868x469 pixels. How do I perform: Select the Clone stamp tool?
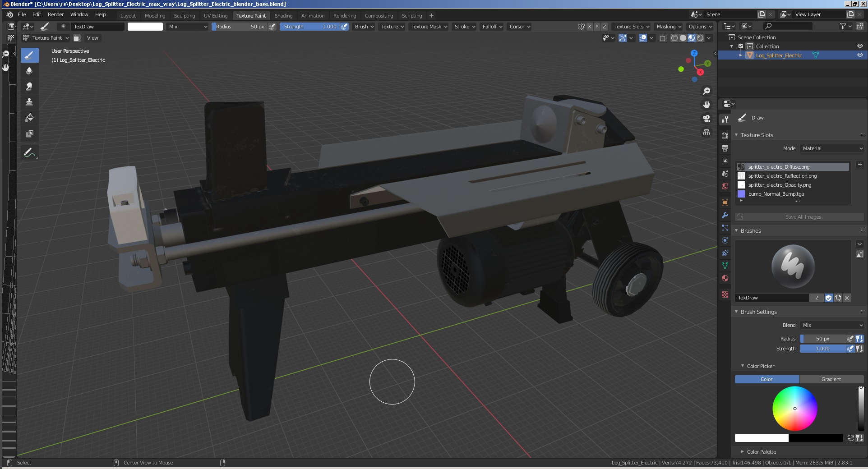pyautogui.click(x=29, y=102)
